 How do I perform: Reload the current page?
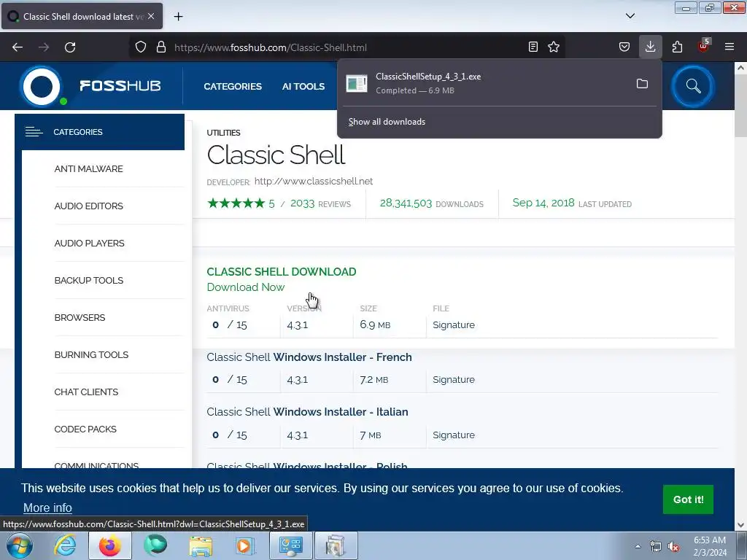click(70, 47)
